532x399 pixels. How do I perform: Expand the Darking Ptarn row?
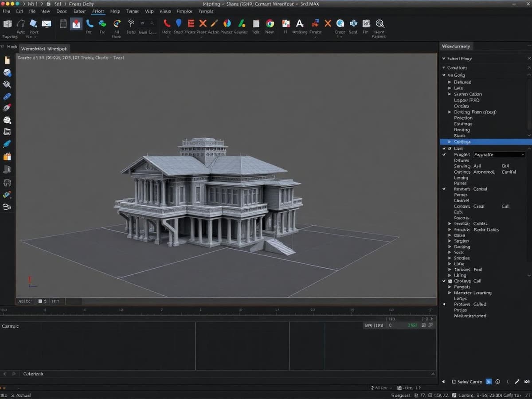(x=450, y=112)
